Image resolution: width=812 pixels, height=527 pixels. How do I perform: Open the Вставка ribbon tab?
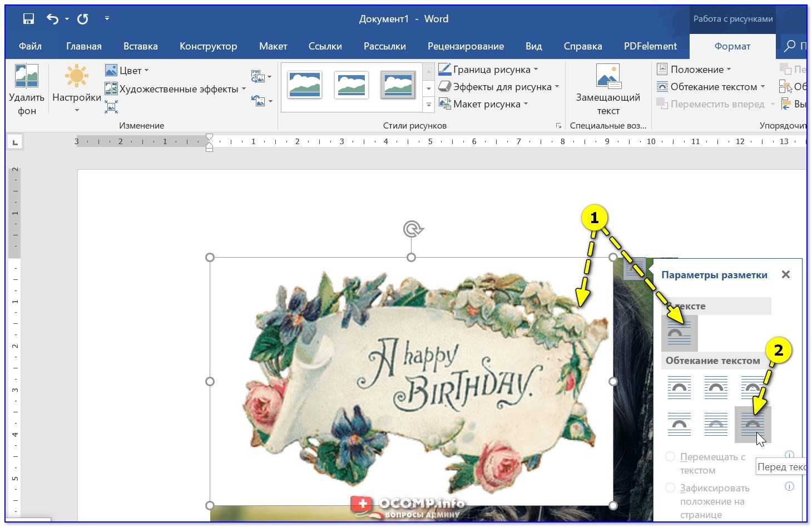coord(140,46)
